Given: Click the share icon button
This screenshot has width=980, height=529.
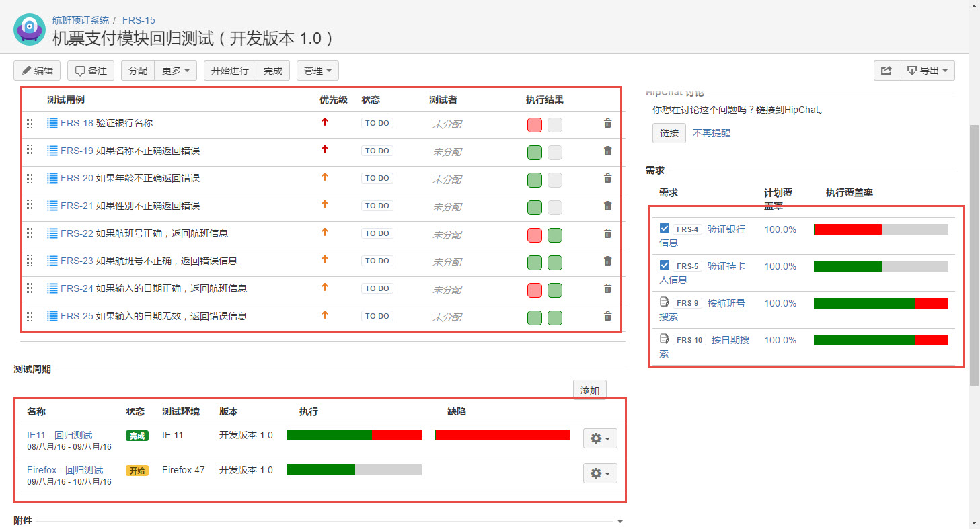Looking at the screenshot, I should click(x=886, y=71).
